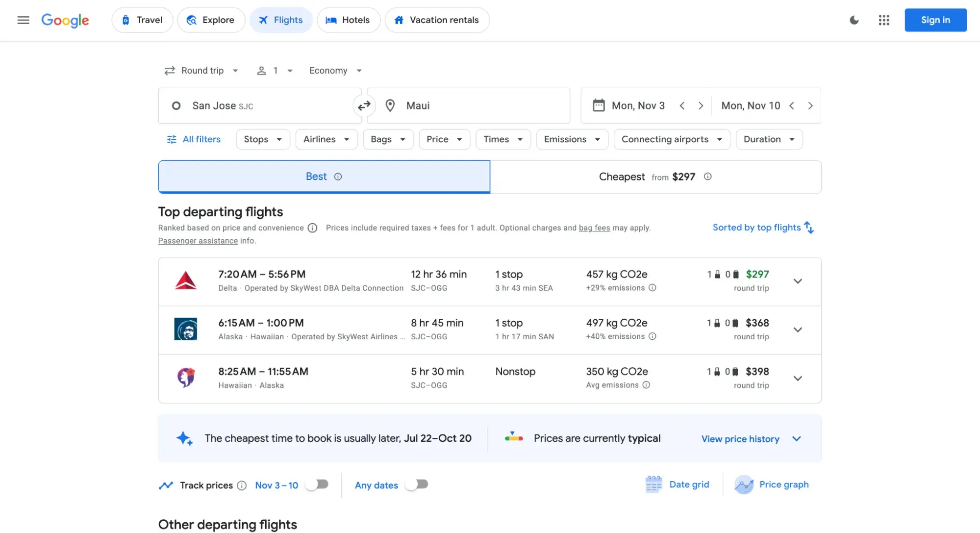Click the Sign in button
The image size is (980, 533).
coord(935,20)
